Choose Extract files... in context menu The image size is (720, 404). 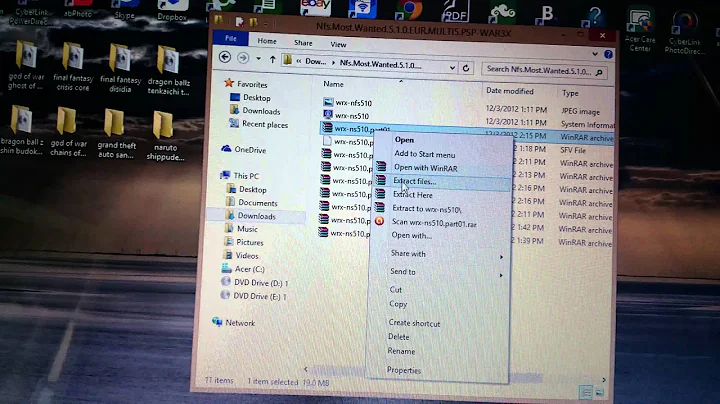(415, 181)
